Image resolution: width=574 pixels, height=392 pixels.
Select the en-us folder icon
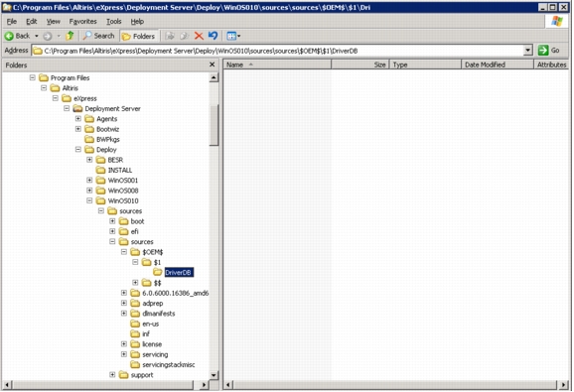(x=135, y=324)
